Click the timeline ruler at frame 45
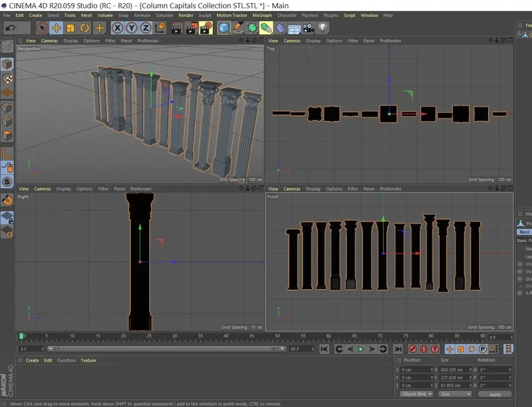Viewport: 532px width, 407px height. pyautogui.click(x=252, y=336)
